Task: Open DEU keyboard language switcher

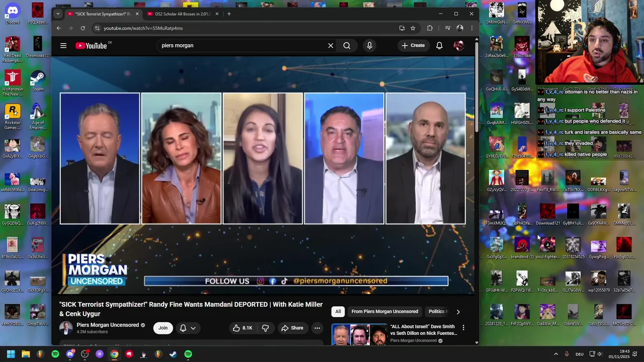Action: 580,354
